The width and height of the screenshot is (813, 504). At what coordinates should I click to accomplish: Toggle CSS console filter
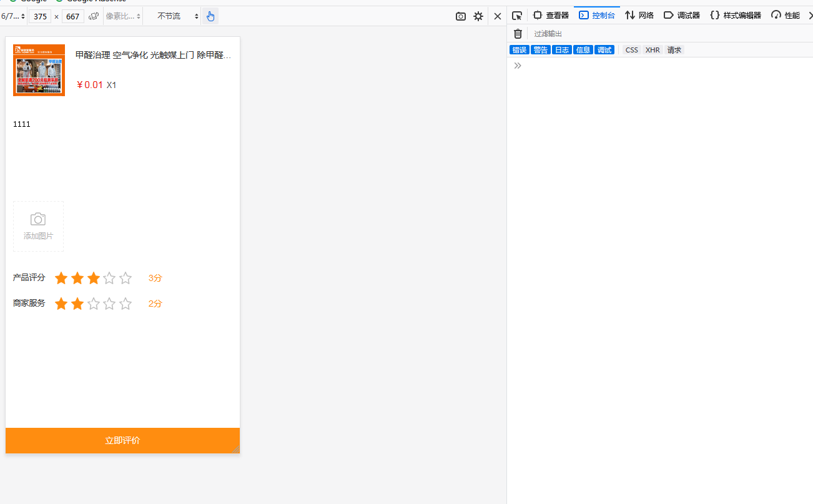pos(632,50)
